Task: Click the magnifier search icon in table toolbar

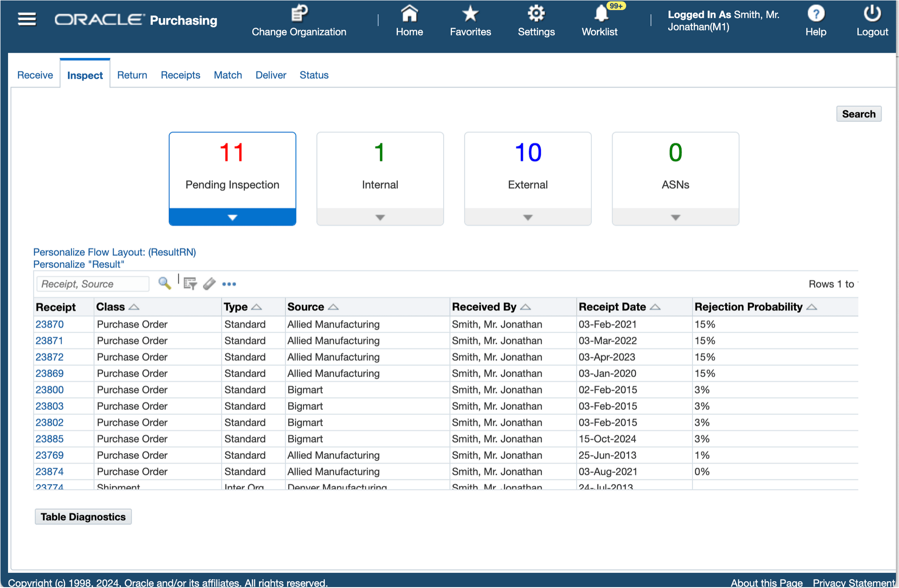Action: 164,283
